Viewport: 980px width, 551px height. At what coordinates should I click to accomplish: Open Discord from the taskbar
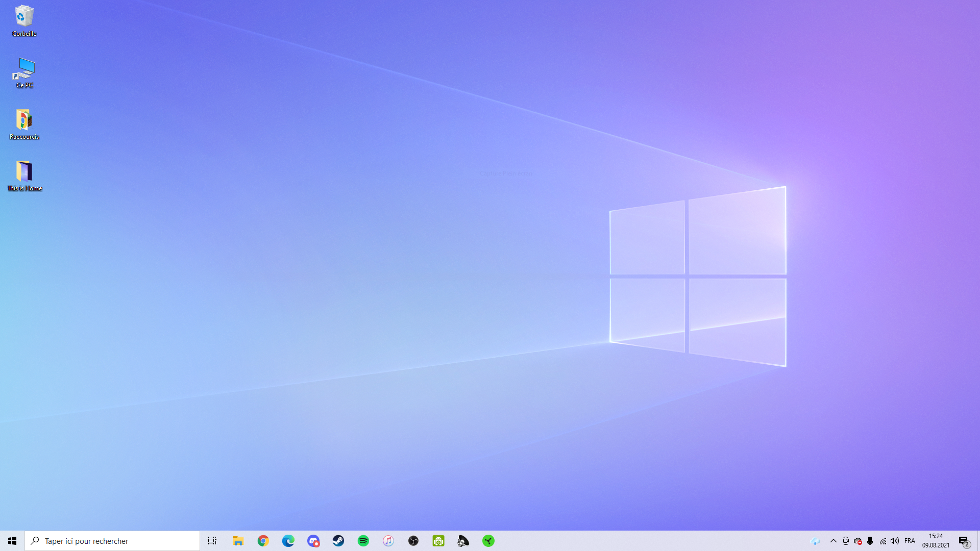[x=313, y=541]
